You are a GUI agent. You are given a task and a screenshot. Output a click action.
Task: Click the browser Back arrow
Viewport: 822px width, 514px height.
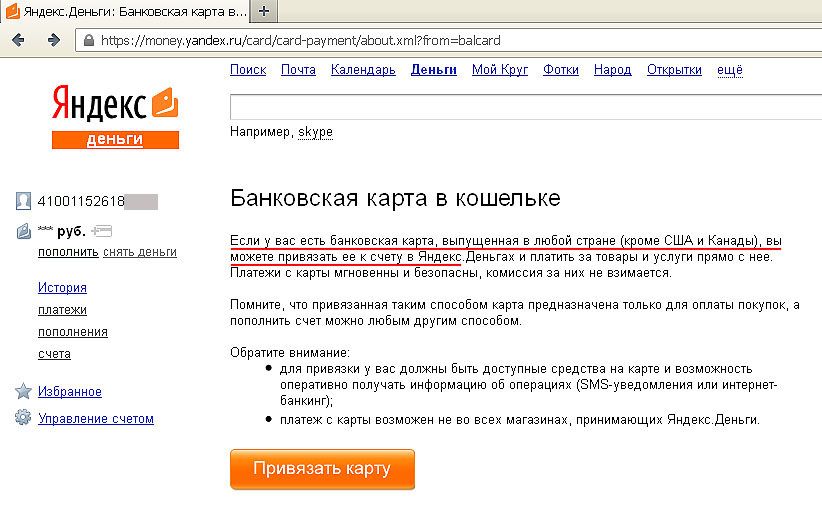(18, 40)
